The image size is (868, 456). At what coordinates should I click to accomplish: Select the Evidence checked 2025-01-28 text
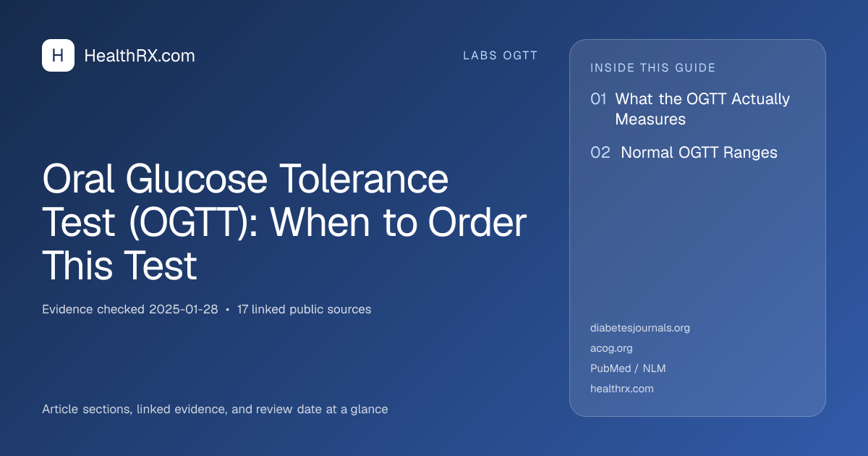pos(130,309)
